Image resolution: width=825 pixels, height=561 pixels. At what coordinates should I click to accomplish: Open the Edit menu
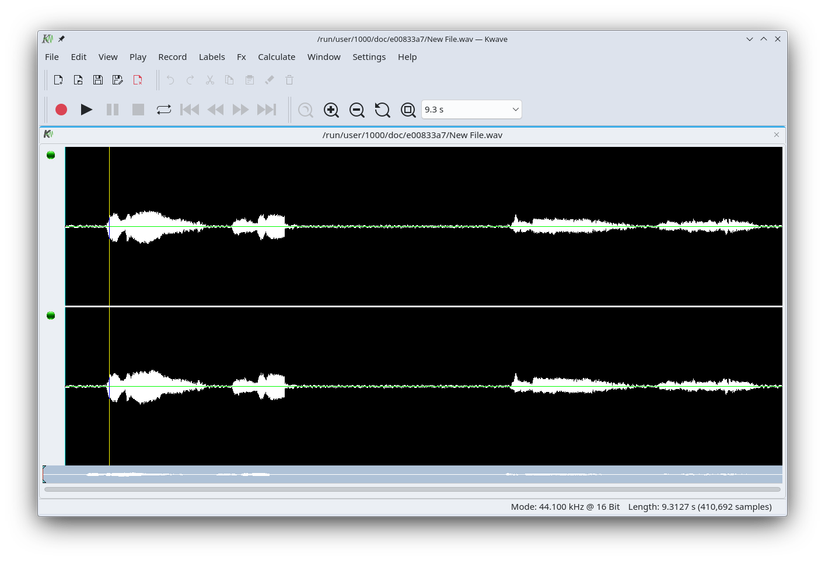(x=78, y=57)
